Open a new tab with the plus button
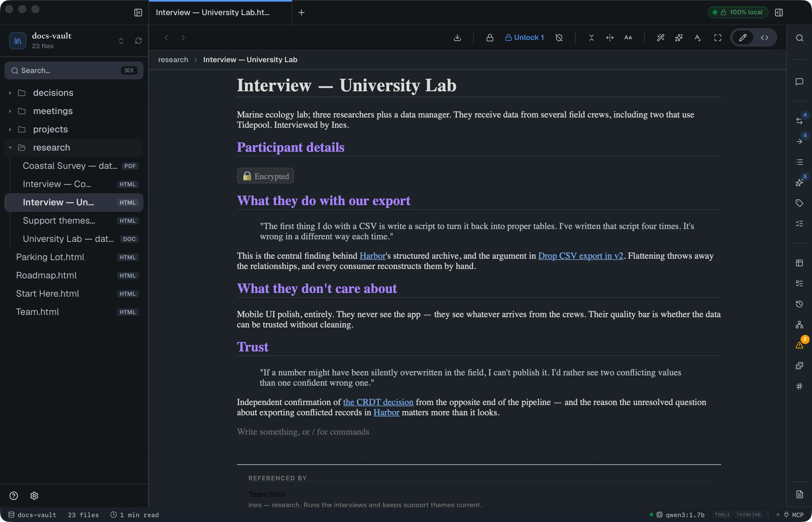Viewport: 812px width, 522px height. tap(301, 13)
